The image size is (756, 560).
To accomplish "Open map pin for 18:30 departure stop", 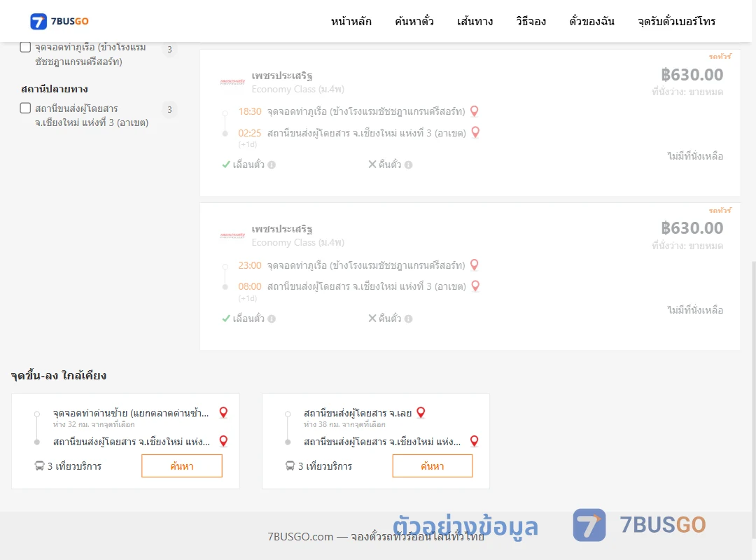I will 475,111.
